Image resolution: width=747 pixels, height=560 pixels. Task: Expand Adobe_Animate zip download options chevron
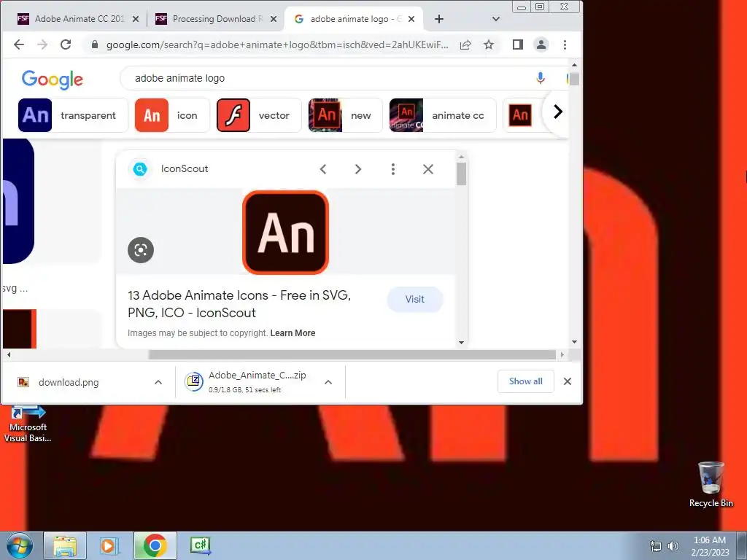328,382
